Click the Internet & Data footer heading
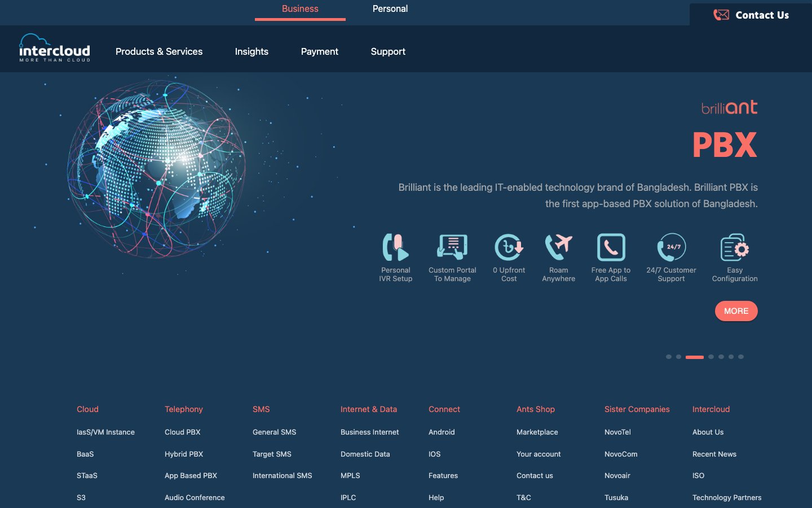 [x=369, y=409]
